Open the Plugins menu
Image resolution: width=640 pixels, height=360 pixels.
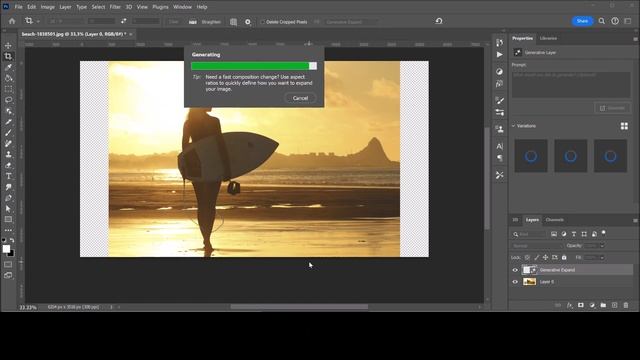click(160, 7)
